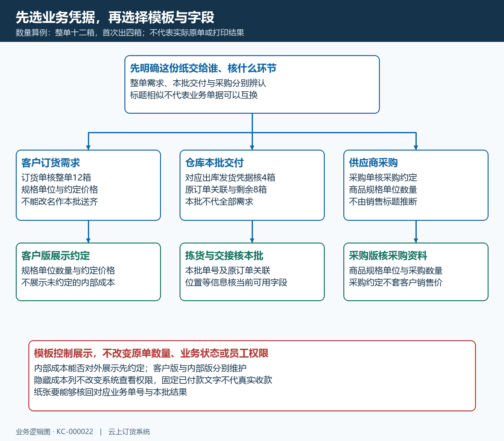The height and width of the screenshot is (441, 504).
Task: Select the "供应商采购" heading
Action: pyautogui.click(x=373, y=163)
